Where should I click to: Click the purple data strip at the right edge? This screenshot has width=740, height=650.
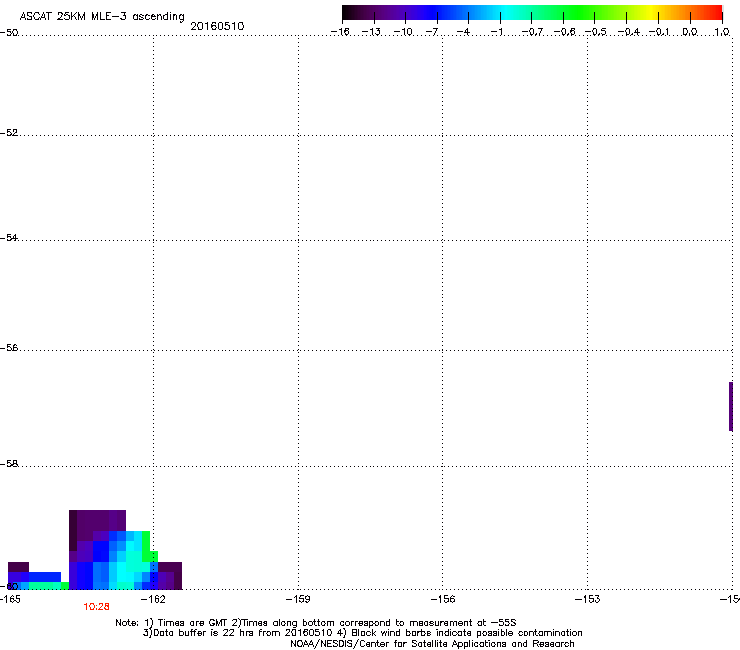(x=731, y=406)
